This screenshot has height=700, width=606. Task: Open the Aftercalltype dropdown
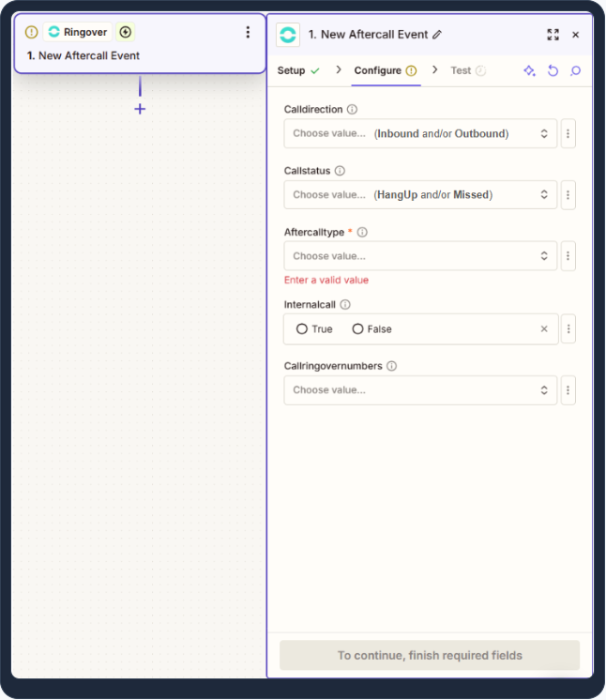click(x=420, y=256)
